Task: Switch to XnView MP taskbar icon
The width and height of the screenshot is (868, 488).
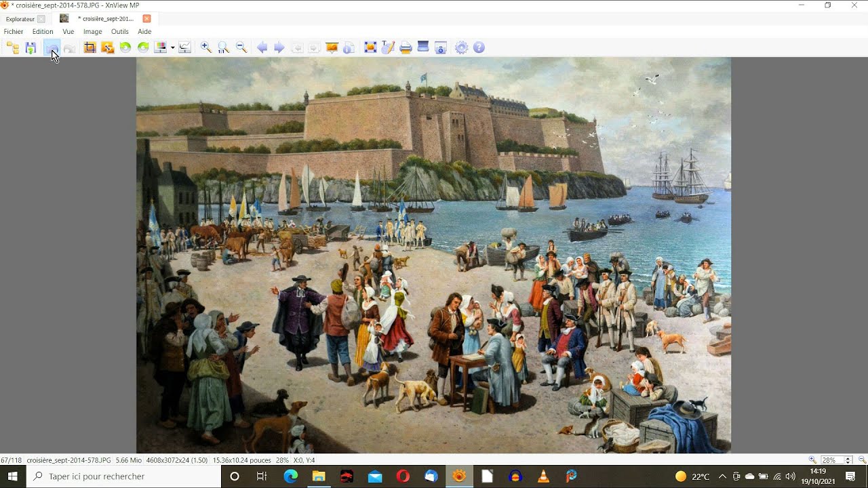Action: [x=459, y=476]
